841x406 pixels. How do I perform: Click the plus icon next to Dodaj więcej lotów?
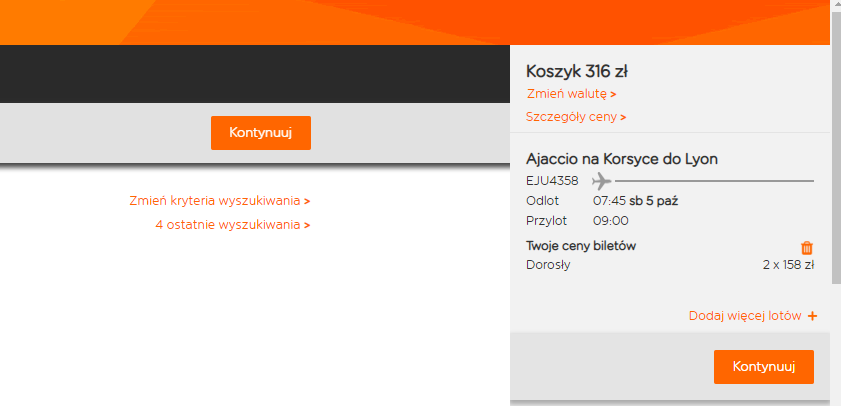click(x=812, y=316)
